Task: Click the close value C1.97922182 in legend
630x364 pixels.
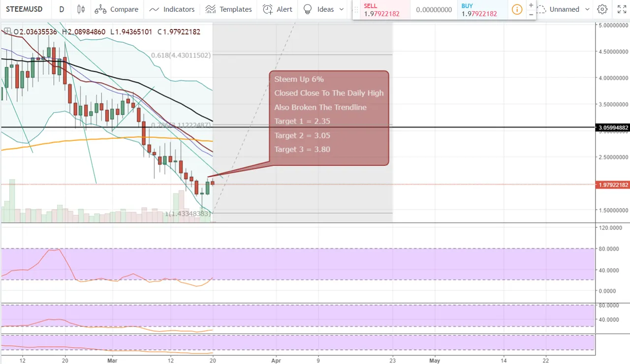Action: tap(179, 31)
